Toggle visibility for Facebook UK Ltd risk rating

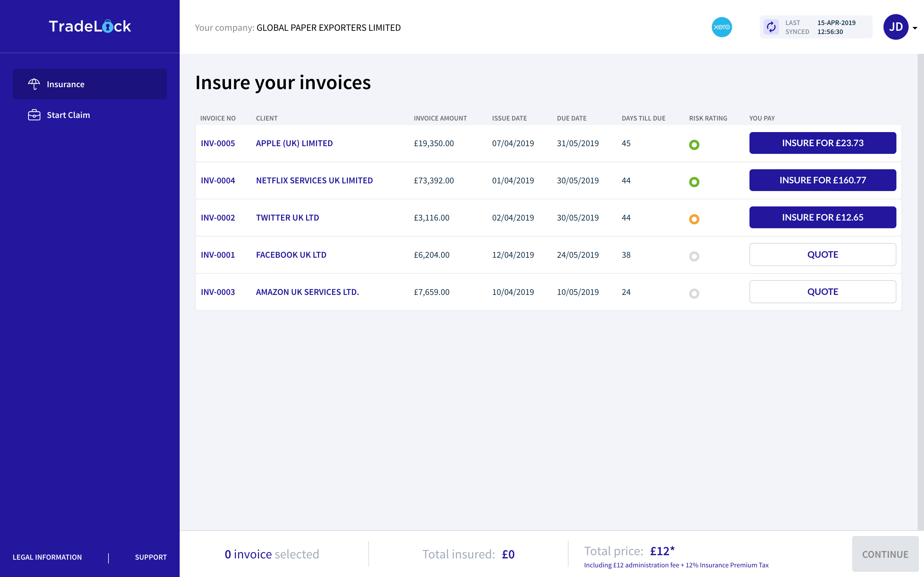(x=695, y=256)
